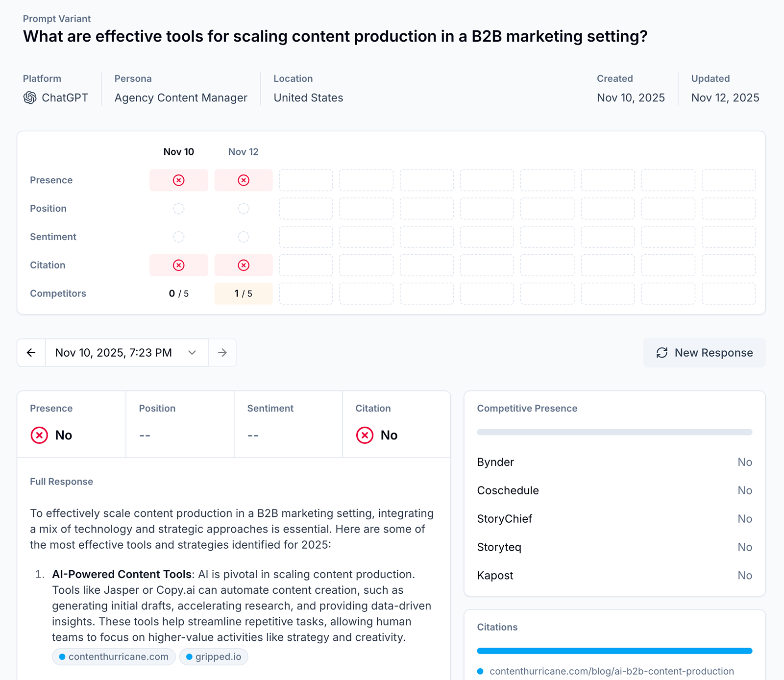This screenshot has height=680, width=784.
Task: Switch to the Nov 12 column header
Action: (244, 152)
